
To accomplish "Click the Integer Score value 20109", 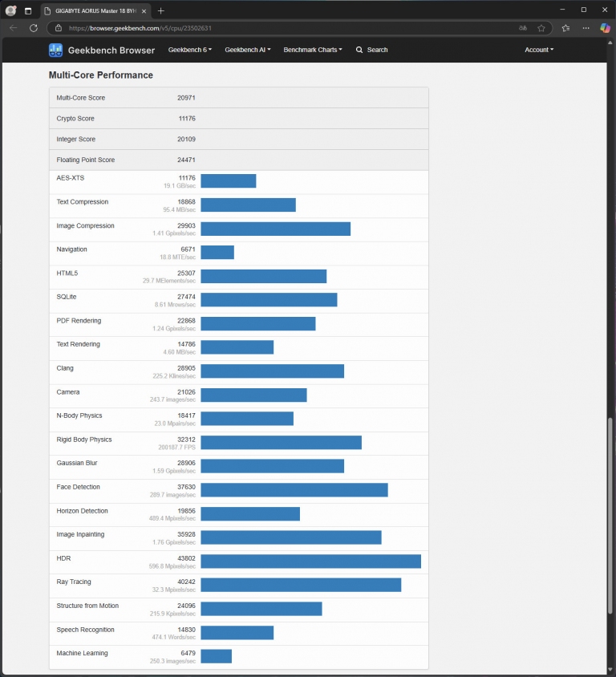I will pos(186,139).
